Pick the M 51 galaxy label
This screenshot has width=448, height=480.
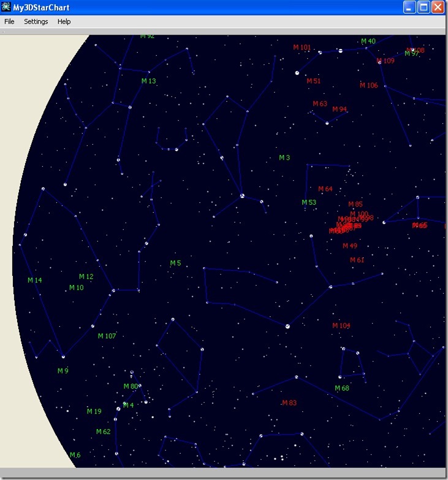tap(313, 81)
